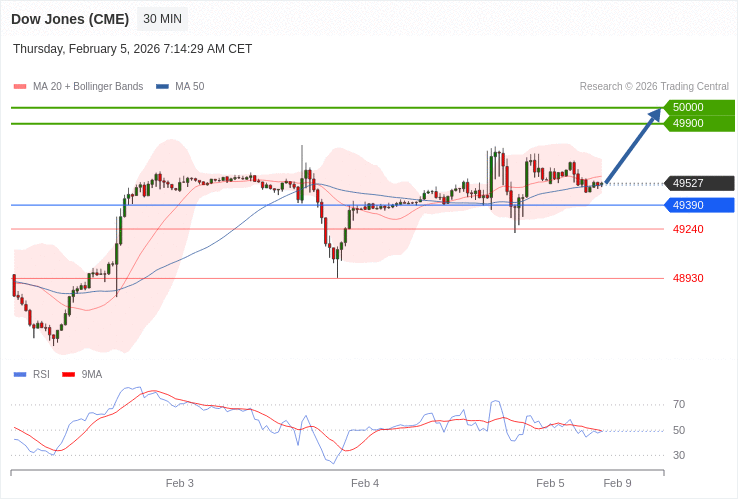Click the 'Feb 4' date axis label
Viewport: 738px width, 500px height.
coord(365,484)
